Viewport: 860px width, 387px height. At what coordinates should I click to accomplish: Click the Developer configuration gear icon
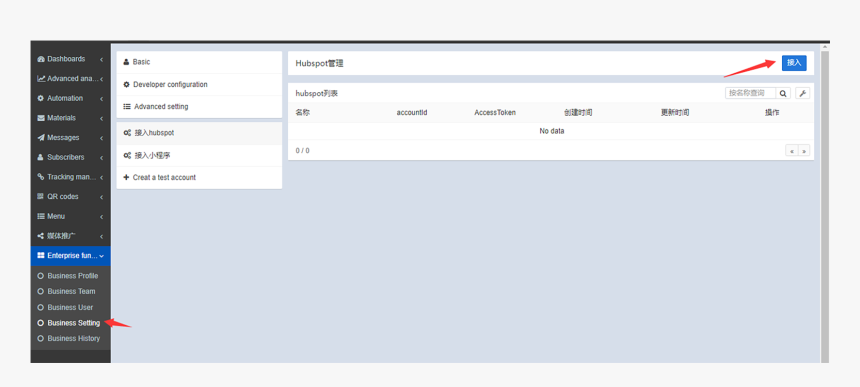[x=126, y=84]
